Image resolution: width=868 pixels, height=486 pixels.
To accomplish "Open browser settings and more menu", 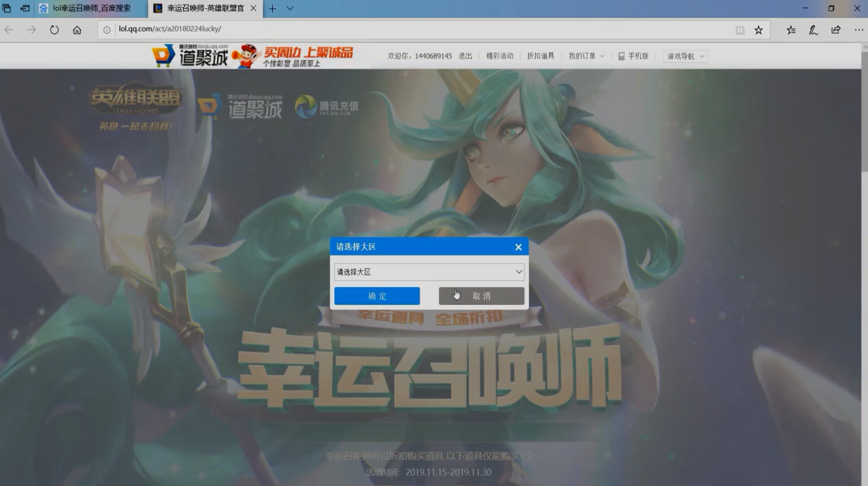I will [x=858, y=30].
